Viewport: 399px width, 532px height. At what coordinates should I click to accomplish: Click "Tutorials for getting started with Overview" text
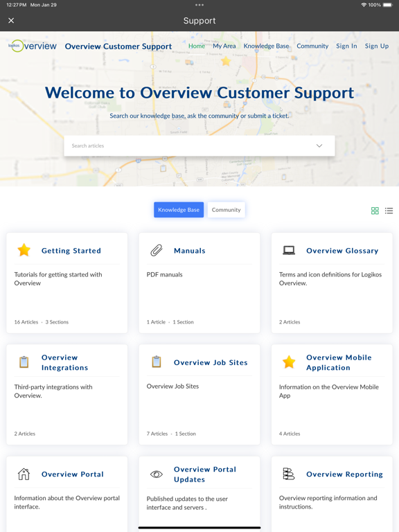pos(58,279)
